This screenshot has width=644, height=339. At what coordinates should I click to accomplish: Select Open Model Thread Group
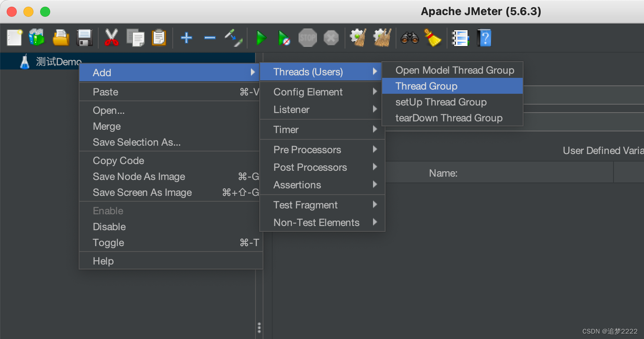[x=452, y=70]
